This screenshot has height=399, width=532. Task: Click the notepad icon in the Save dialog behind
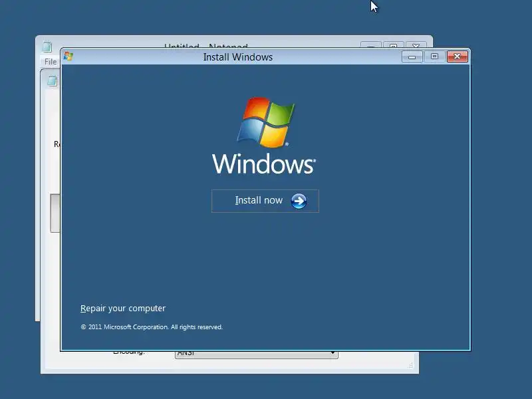[x=53, y=81]
